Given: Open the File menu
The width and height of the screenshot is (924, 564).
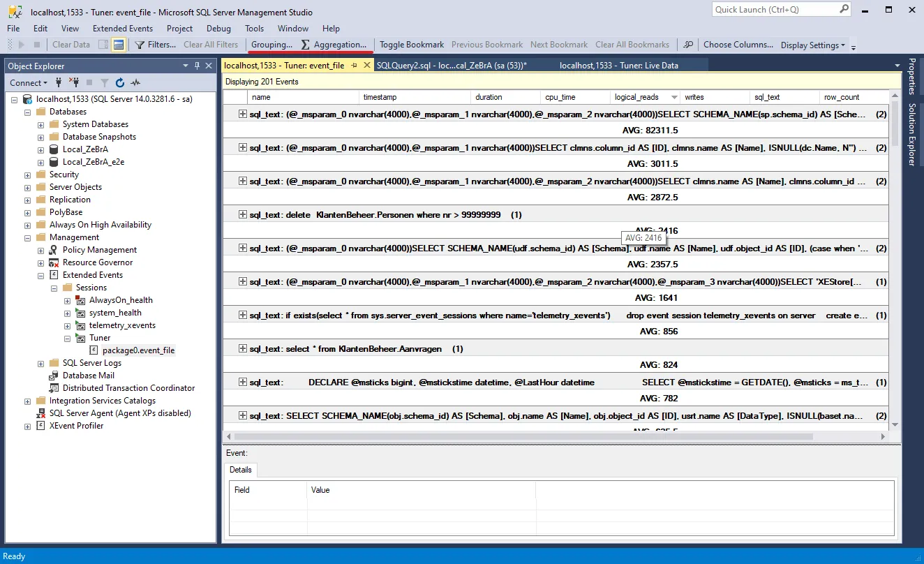Looking at the screenshot, I should (x=13, y=29).
